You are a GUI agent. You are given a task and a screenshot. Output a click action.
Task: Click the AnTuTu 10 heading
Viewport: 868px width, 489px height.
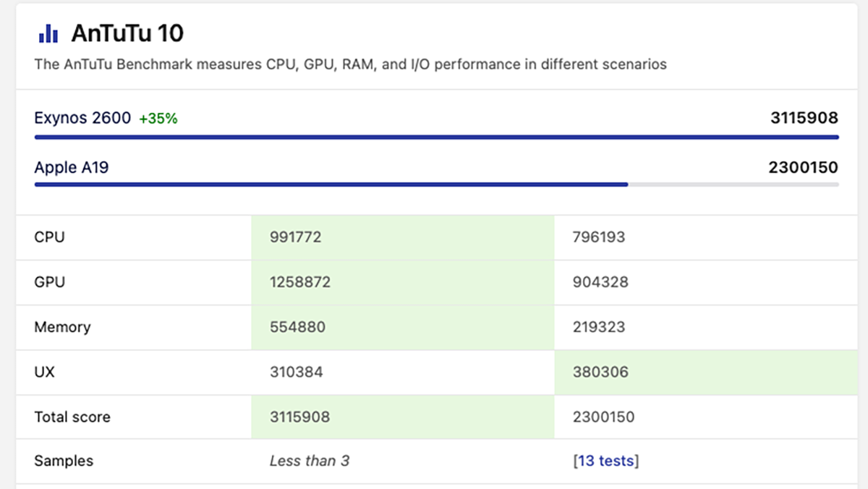click(127, 33)
